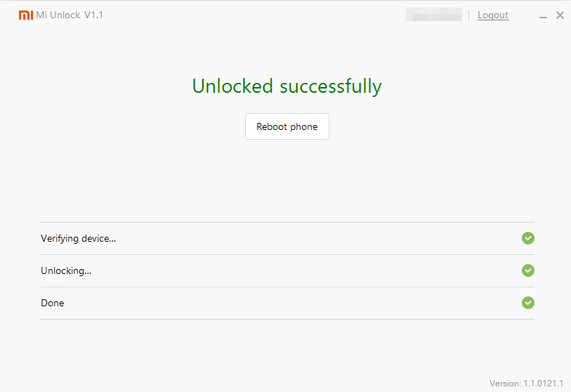Click the word successfully in green heading

[x=331, y=86]
